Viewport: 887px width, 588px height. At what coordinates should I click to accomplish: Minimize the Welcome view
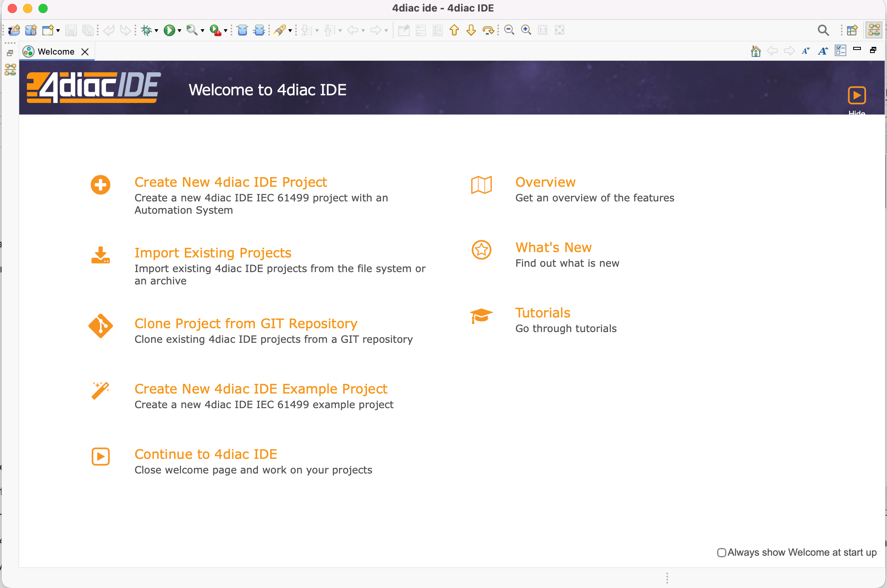pos(857,49)
